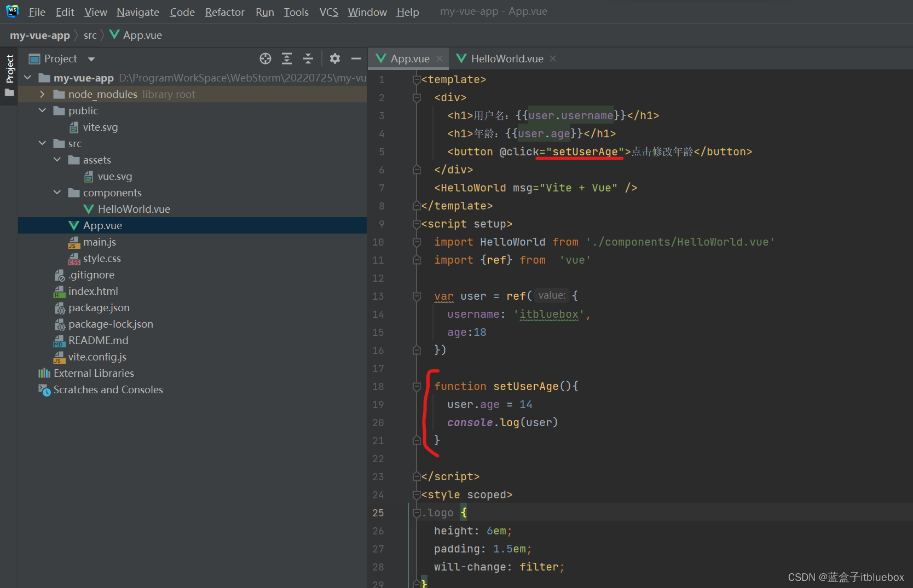Click the package.json file icon
Viewport: 913px width, 588px height.
59,308
